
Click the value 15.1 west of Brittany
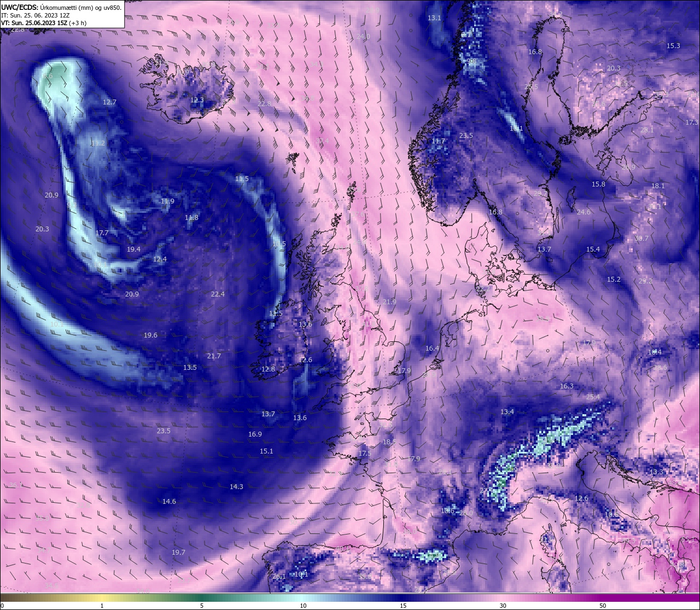[266, 451]
